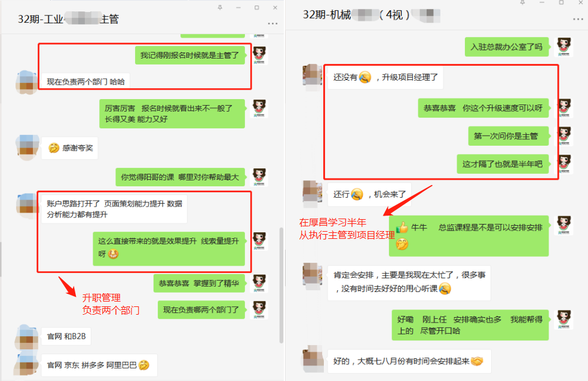The height and width of the screenshot is (381, 588).
Task: Click blurred avatar next to '还没有，升级项目经理了'
Action: click(313, 78)
